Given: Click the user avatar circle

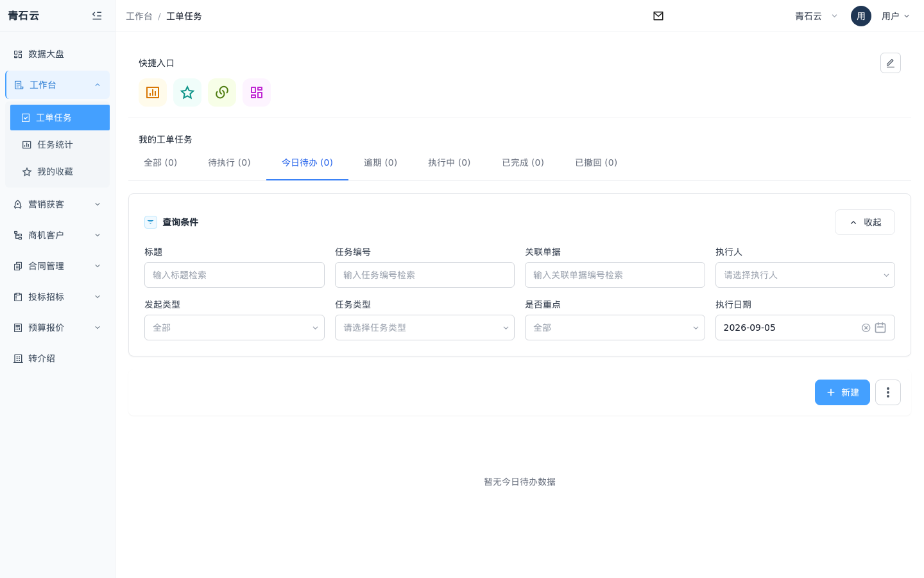Looking at the screenshot, I should [861, 16].
